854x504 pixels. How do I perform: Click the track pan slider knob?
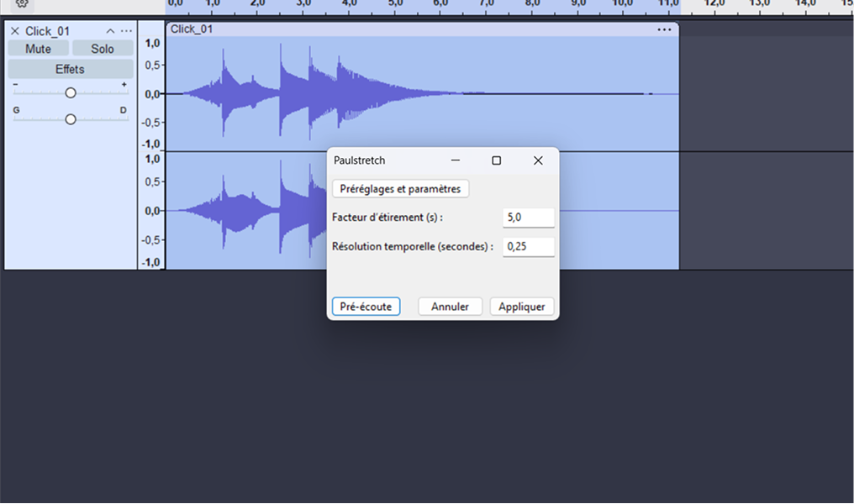[x=71, y=119]
